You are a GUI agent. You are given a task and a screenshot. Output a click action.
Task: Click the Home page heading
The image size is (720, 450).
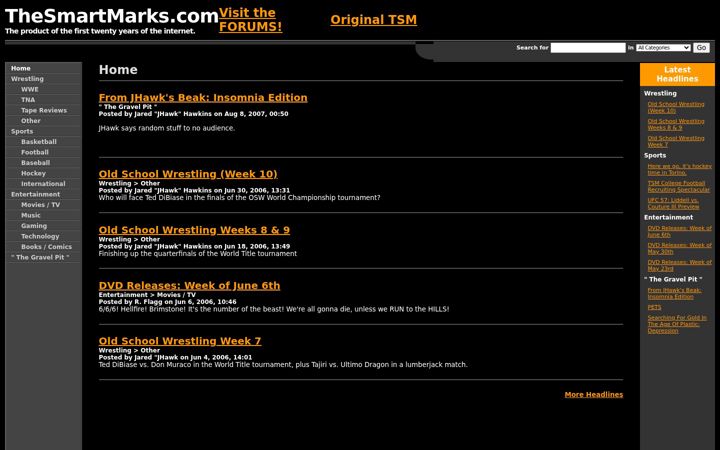[118, 70]
